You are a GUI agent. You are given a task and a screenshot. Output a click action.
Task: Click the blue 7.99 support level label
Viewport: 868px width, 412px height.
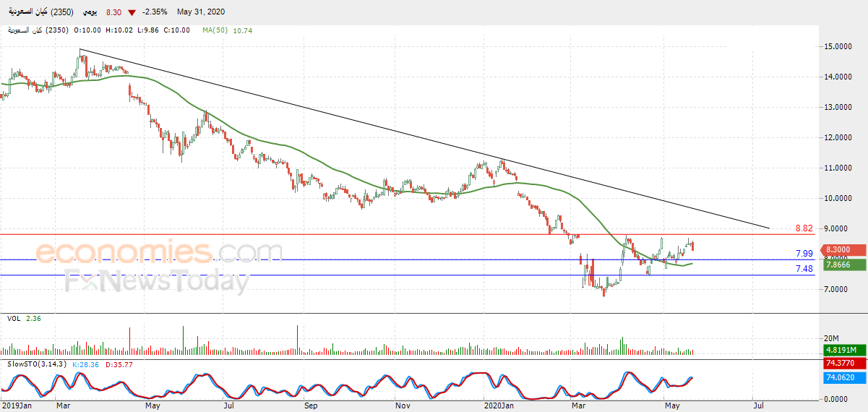pyautogui.click(x=804, y=254)
